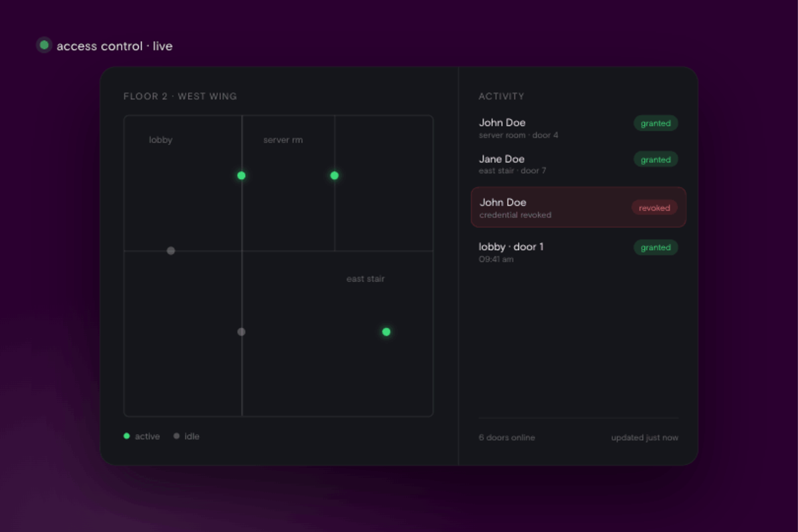Viewport: 798px width, 532px height.
Task: Select the 'lobby · door 1' activity title
Action: click(x=511, y=247)
